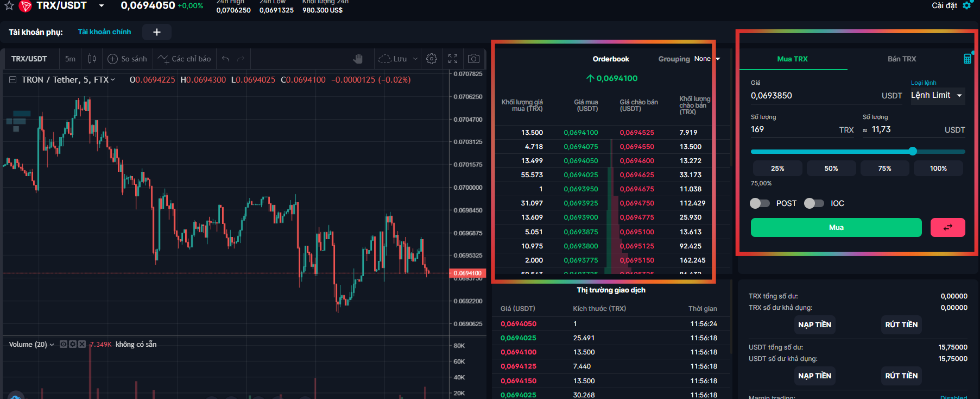Change the 5m chart interval

coord(70,59)
